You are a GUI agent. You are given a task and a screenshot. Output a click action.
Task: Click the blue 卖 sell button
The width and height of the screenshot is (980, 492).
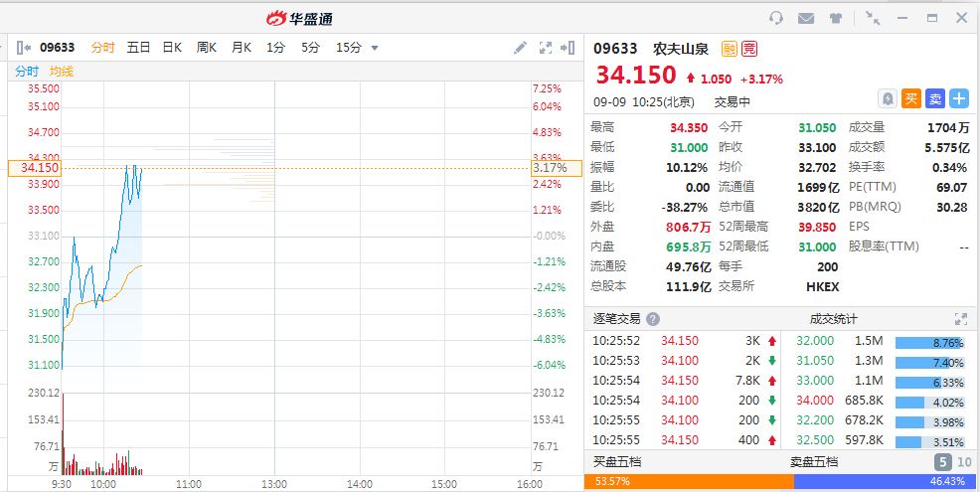[935, 97]
